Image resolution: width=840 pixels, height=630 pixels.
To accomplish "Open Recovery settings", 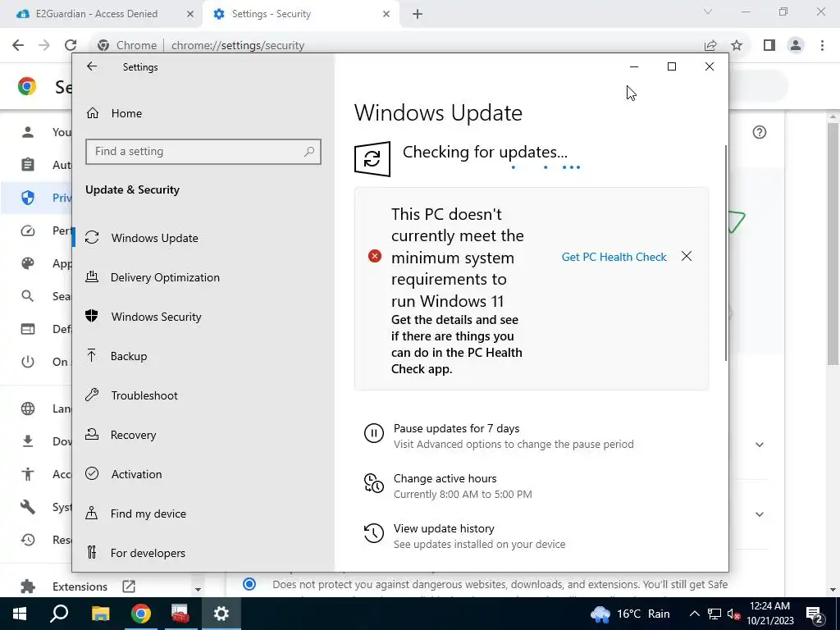I will (x=133, y=435).
